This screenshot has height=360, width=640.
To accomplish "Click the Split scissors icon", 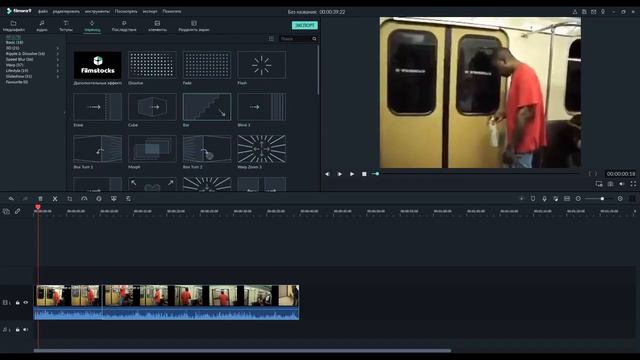I will tap(55, 199).
